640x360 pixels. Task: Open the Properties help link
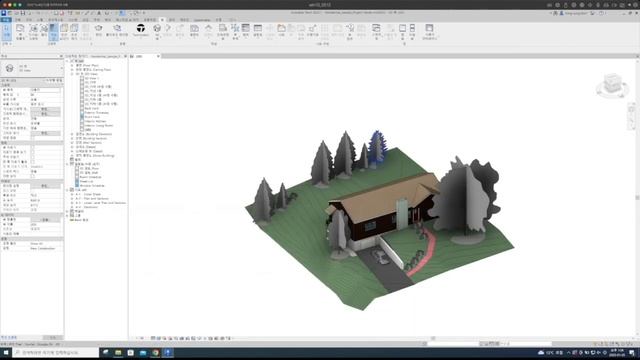9,338
